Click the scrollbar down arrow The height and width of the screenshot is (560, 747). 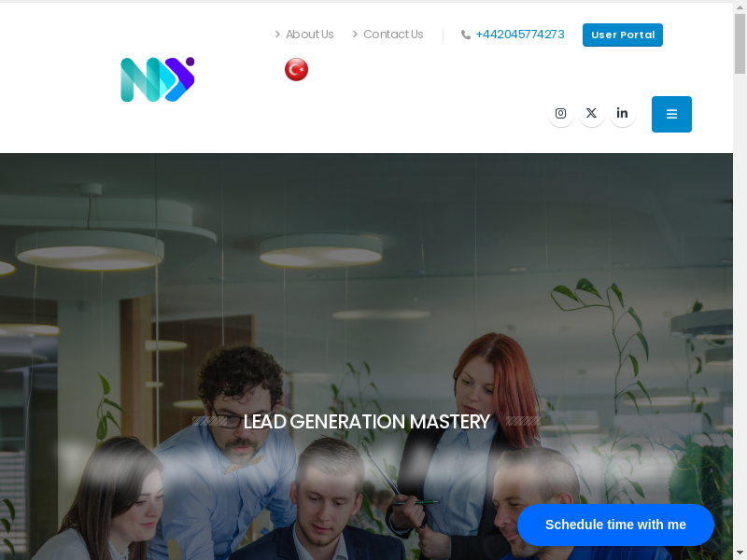click(740, 554)
